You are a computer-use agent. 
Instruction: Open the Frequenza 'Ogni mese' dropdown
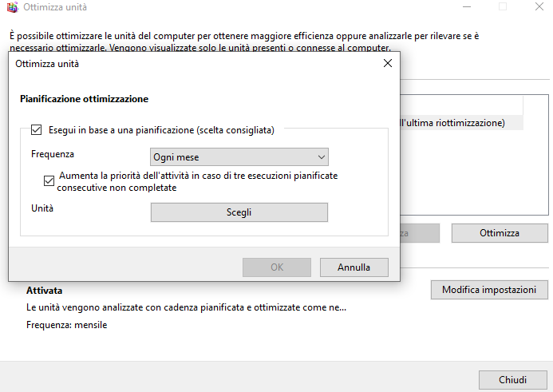click(x=239, y=157)
